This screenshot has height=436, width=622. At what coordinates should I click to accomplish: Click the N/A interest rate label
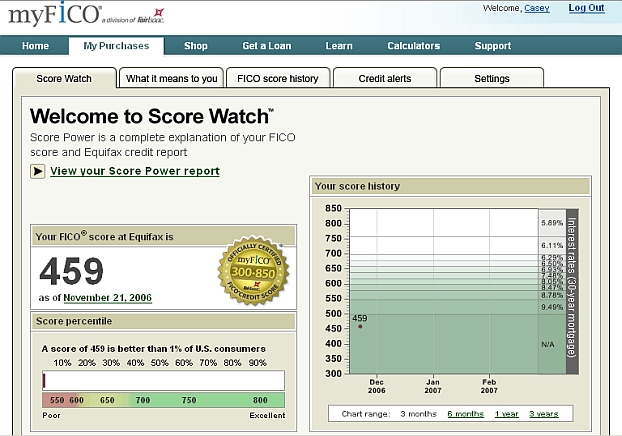click(x=548, y=344)
